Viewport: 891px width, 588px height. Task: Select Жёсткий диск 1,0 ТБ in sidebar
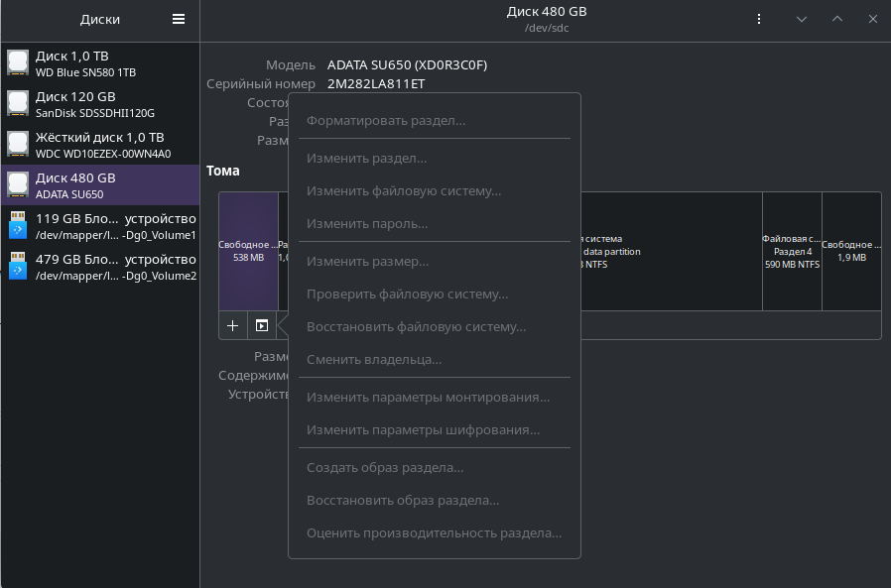pyautogui.click(x=100, y=145)
